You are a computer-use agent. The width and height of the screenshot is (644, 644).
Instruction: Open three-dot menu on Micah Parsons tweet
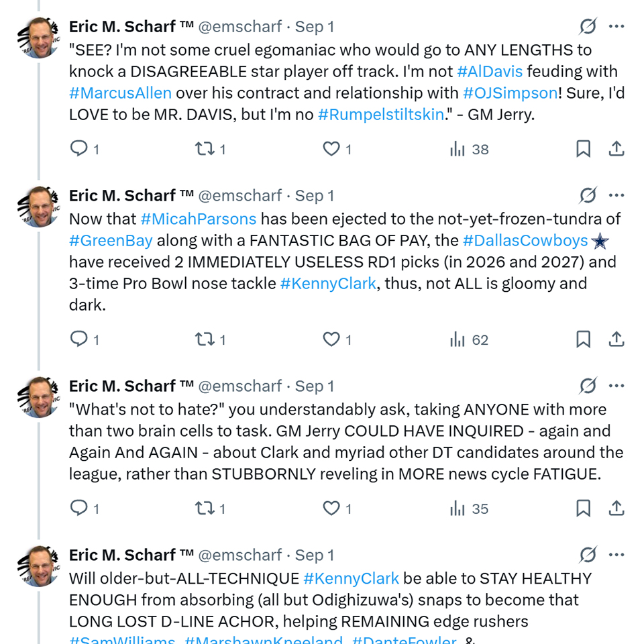click(616, 196)
